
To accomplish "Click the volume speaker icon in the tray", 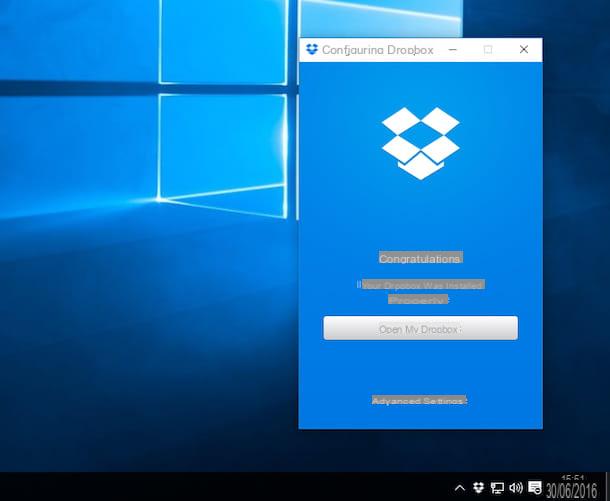I will tap(516, 487).
